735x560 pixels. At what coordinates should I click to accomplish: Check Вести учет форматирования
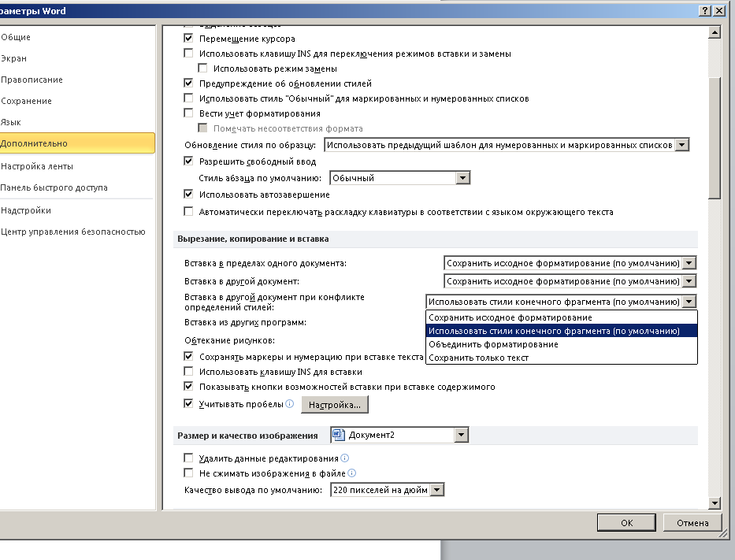tap(188, 113)
